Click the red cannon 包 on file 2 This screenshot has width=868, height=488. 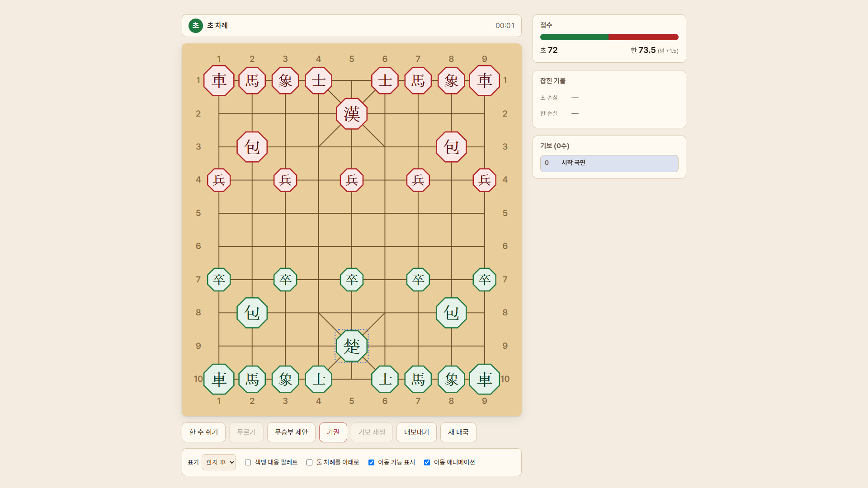[252, 147]
